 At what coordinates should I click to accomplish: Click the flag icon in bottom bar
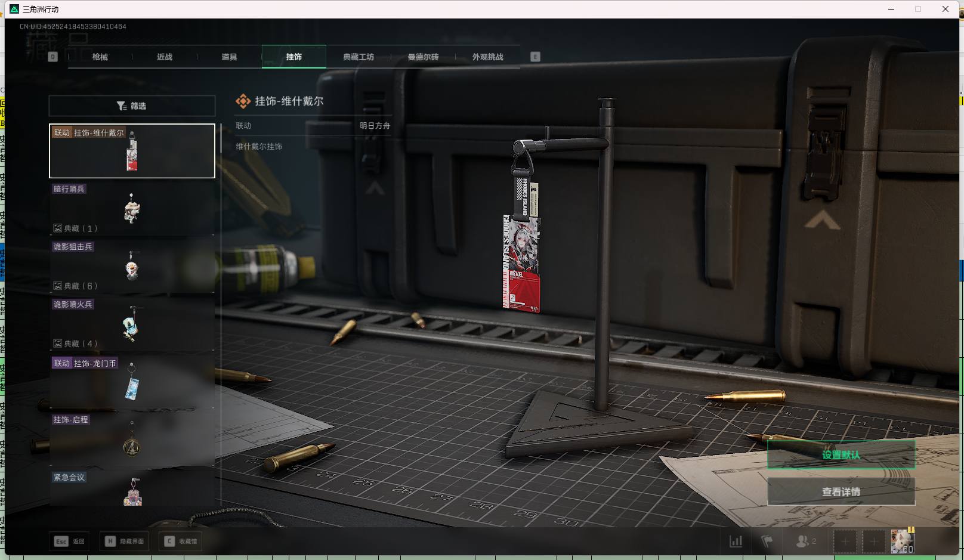[767, 542]
